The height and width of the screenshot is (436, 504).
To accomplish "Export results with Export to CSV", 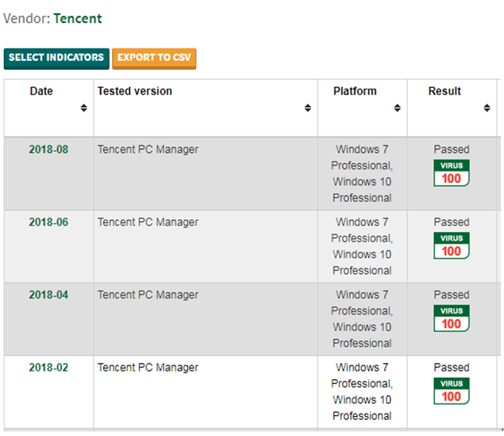I will click(154, 58).
